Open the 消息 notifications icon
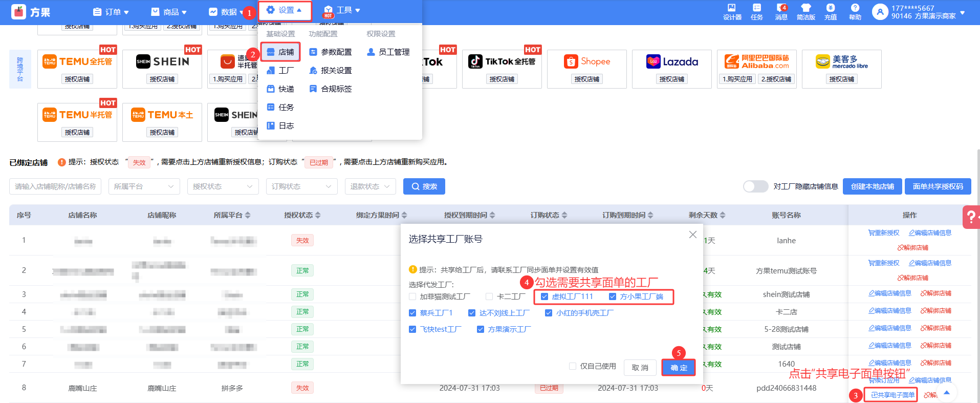The width and height of the screenshot is (980, 403). pyautogui.click(x=781, y=12)
